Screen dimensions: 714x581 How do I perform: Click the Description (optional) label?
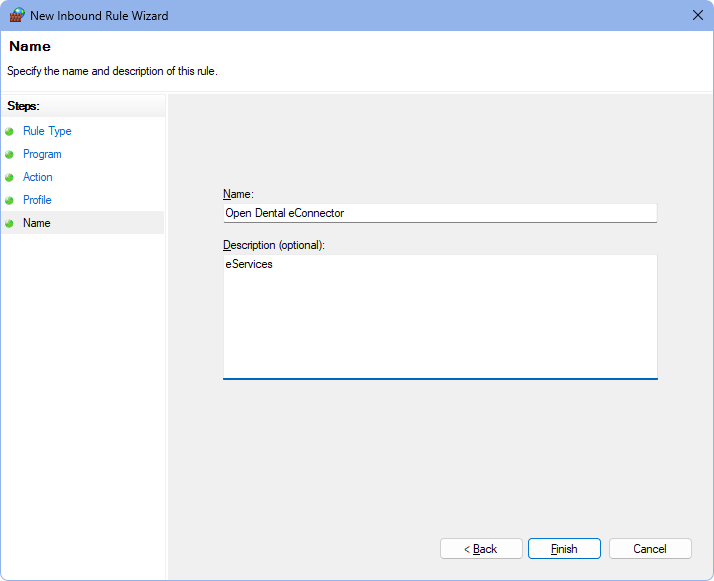coord(273,245)
